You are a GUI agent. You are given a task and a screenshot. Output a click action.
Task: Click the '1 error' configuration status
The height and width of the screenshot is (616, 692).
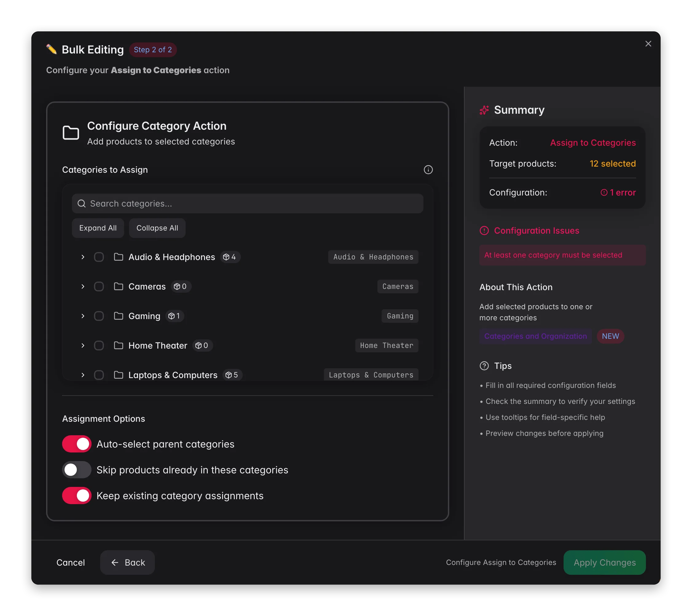point(618,193)
